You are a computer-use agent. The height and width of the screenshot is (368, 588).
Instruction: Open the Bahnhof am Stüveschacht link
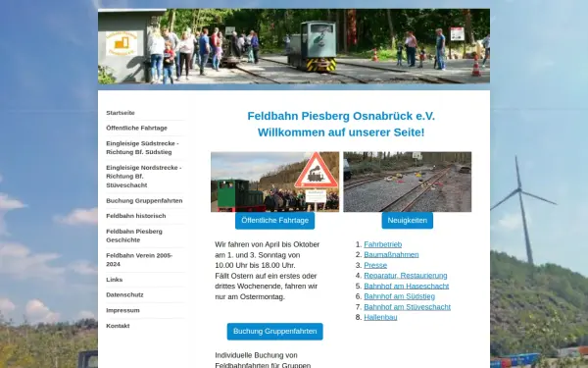tap(408, 307)
